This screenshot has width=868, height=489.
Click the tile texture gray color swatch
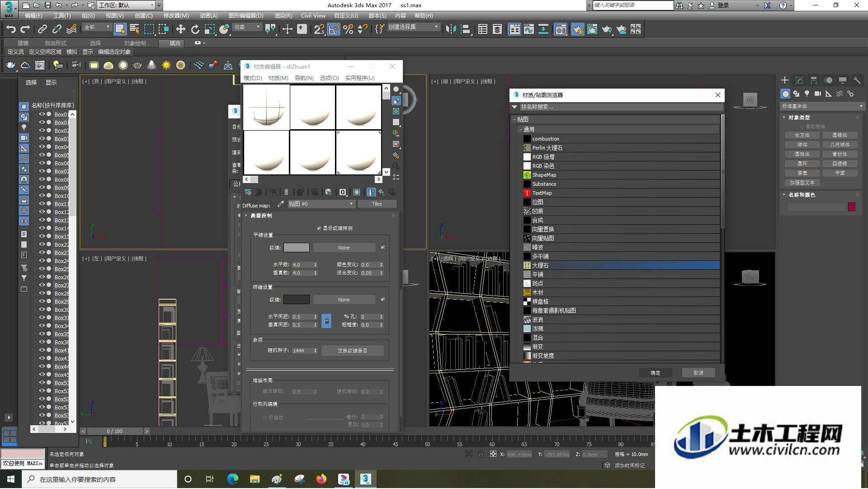(x=297, y=248)
